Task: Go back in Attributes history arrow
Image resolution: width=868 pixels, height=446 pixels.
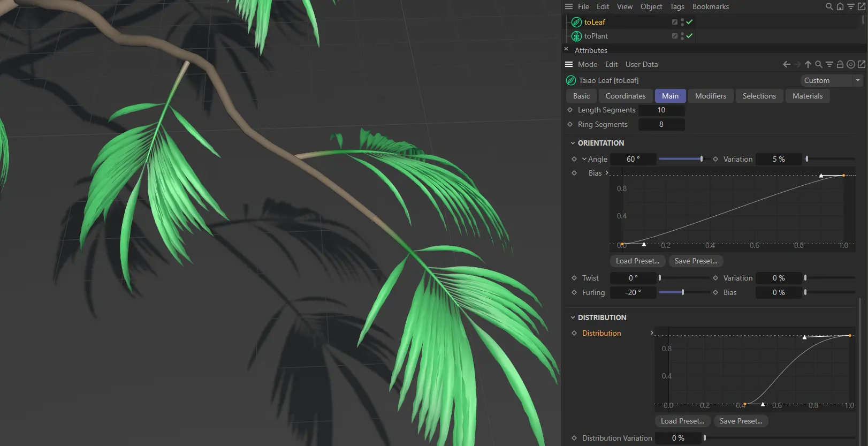Action: pyautogui.click(x=787, y=64)
